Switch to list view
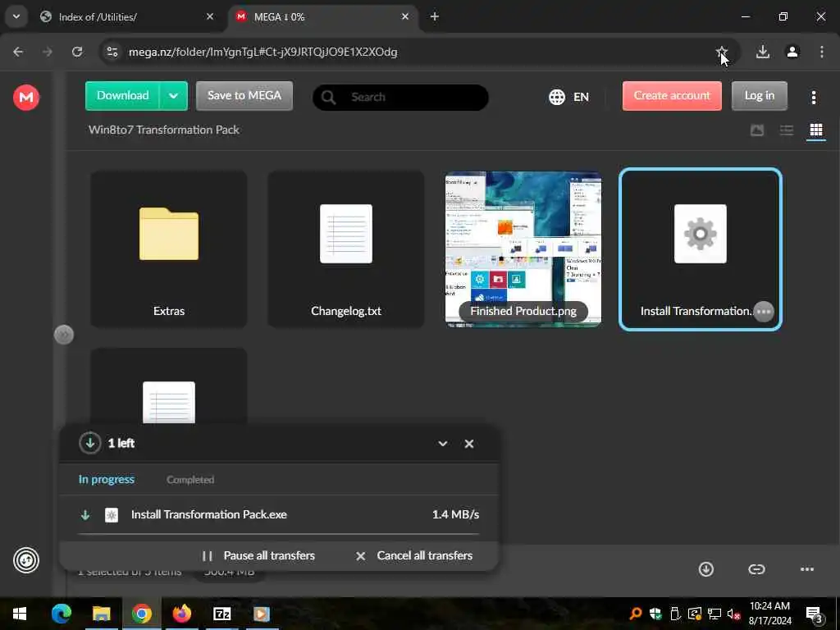Image resolution: width=840 pixels, height=630 pixels. tap(787, 130)
